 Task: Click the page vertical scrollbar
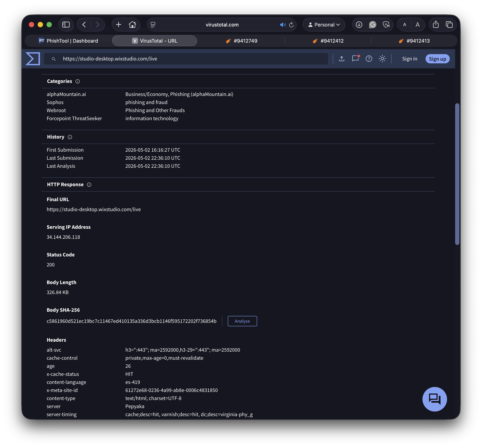(457, 174)
